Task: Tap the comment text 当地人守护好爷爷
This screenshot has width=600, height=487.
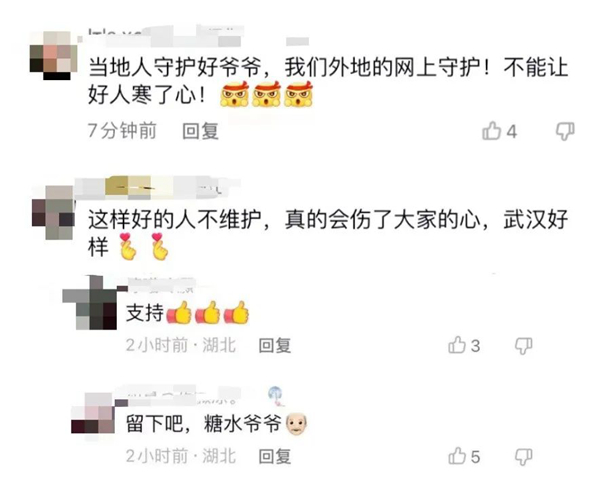Action: click(175, 67)
